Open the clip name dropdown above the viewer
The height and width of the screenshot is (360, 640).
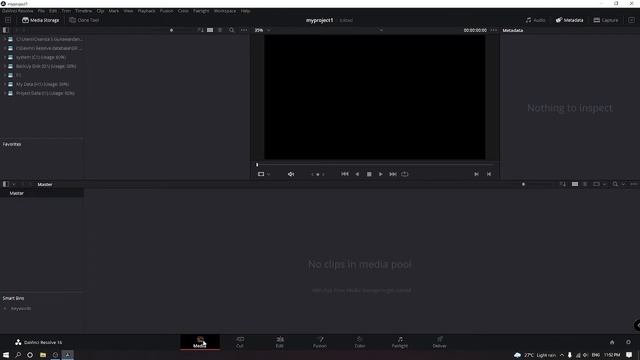(x=381, y=30)
